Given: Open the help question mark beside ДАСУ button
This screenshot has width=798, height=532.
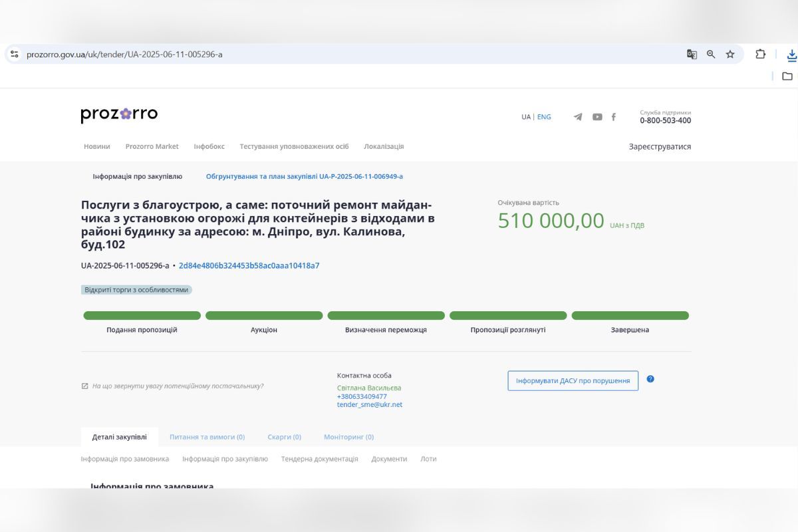Looking at the screenshot, I should click(x=650, y=380).
